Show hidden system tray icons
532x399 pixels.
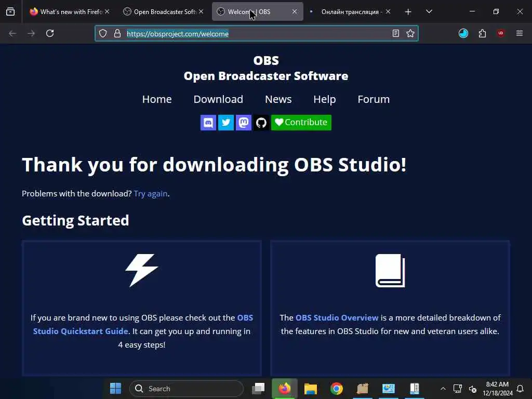tap(443, 389)
